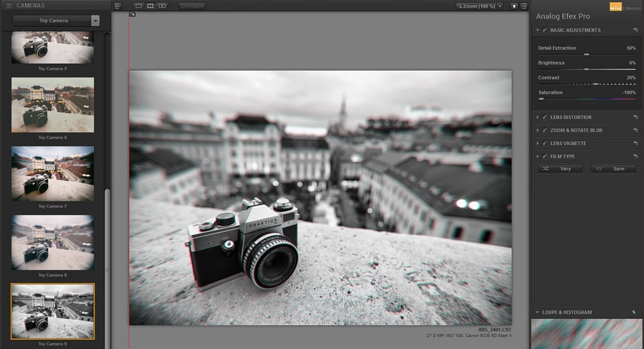This screenshot has width=644, height=349.
Task: Select the Toy Camera 5 preset thumbnail
Action: coord(53,47)
